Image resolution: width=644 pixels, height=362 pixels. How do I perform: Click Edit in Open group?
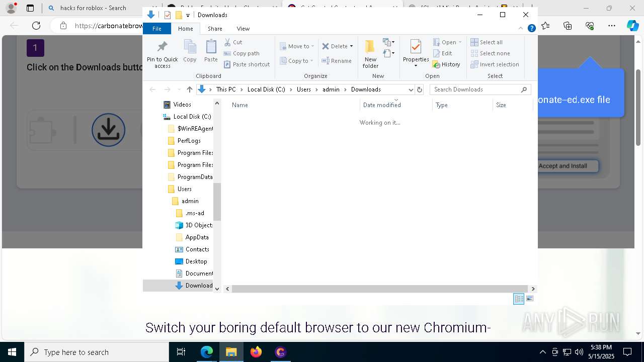click(442, 53)
